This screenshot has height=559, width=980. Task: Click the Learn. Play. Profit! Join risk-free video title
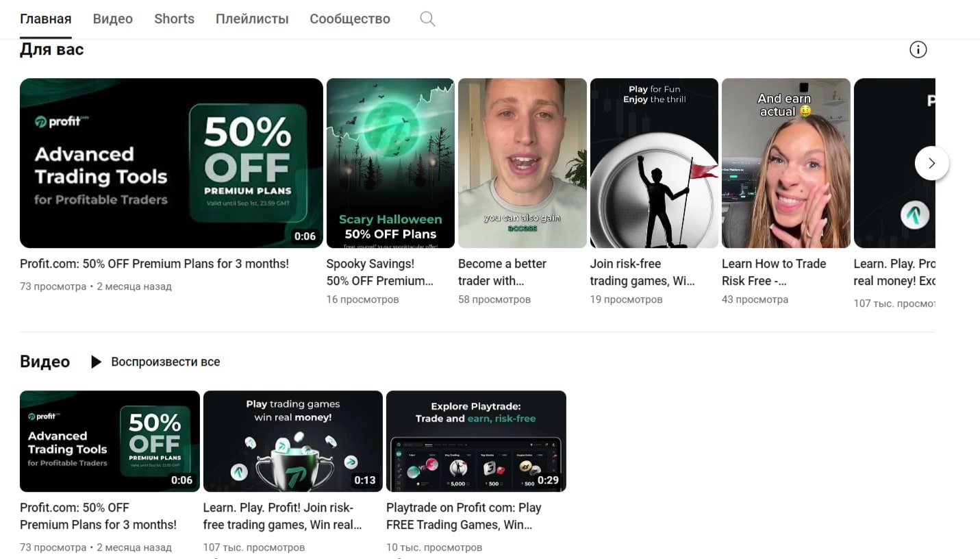point(282,516)
